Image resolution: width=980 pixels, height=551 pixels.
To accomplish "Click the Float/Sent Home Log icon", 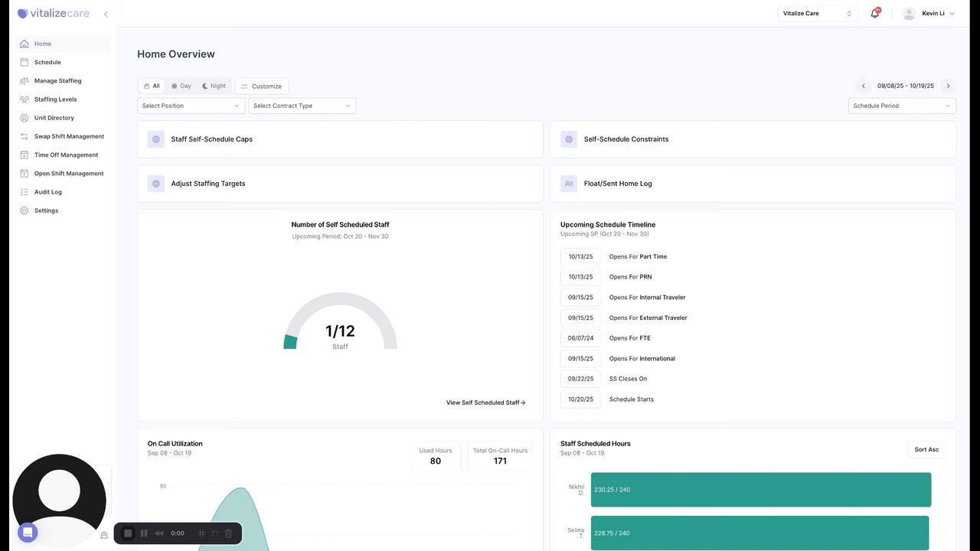I will pos(569,184).
